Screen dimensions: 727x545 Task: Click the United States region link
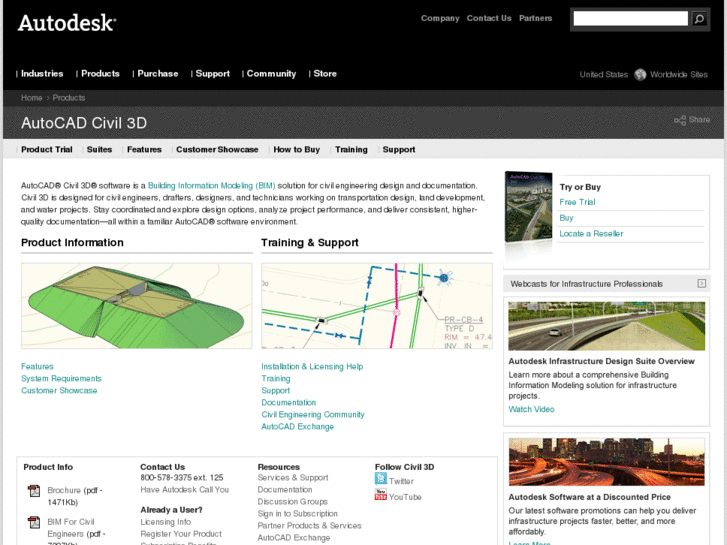[x=604, y=75]
